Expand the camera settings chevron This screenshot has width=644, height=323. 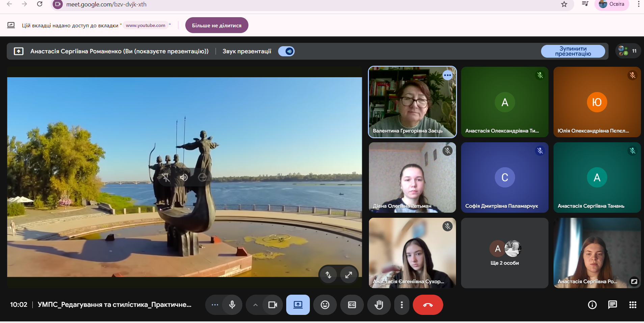(x=256, y=305)
